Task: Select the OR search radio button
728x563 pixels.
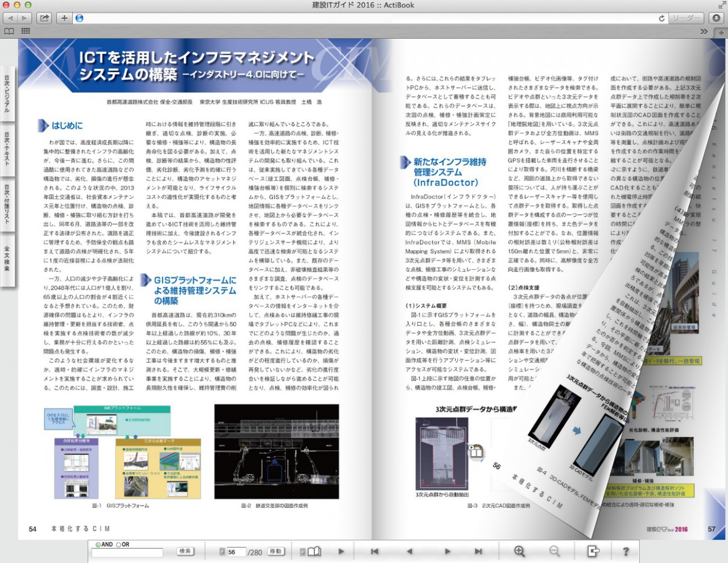Action: [x=118, y=544]
